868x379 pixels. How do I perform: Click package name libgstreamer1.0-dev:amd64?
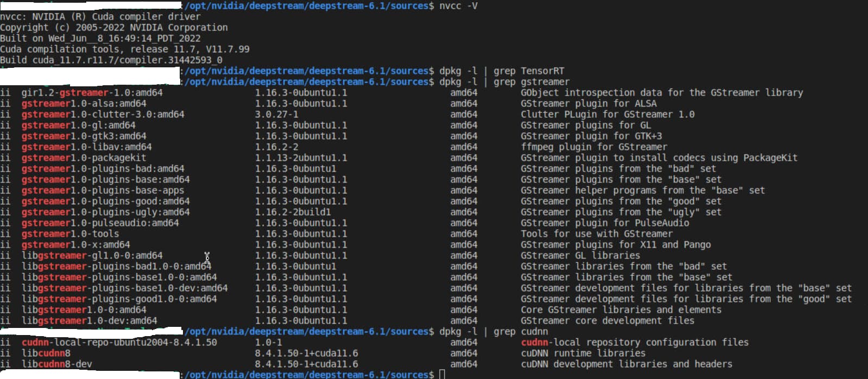click(x=90, y=321)
